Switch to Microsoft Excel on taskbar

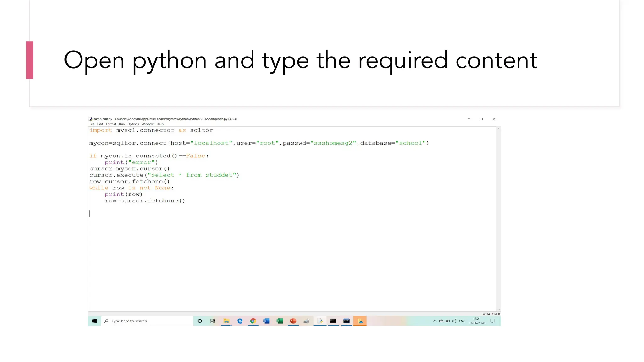280,321
